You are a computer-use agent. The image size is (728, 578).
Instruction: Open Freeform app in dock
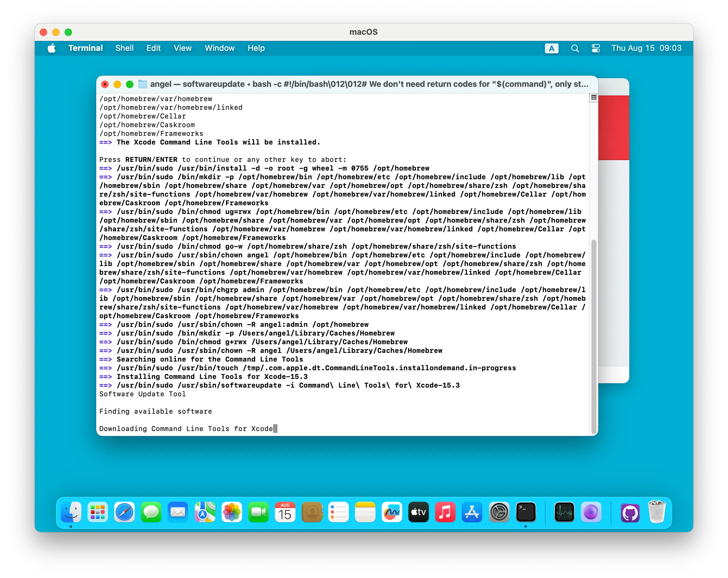392,512
